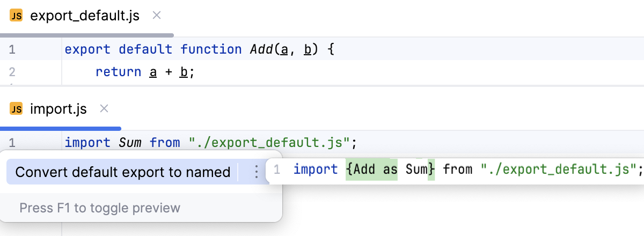644x236 pixels.
Task: Switch to the export_default.js tab
Action: [85, 16]
